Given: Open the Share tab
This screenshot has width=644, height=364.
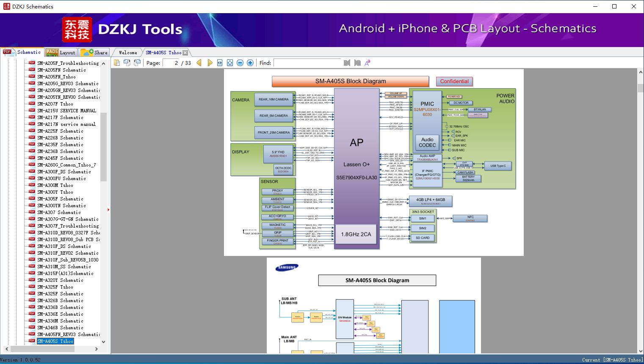Looking at the screenshot, I should [94, 53].
